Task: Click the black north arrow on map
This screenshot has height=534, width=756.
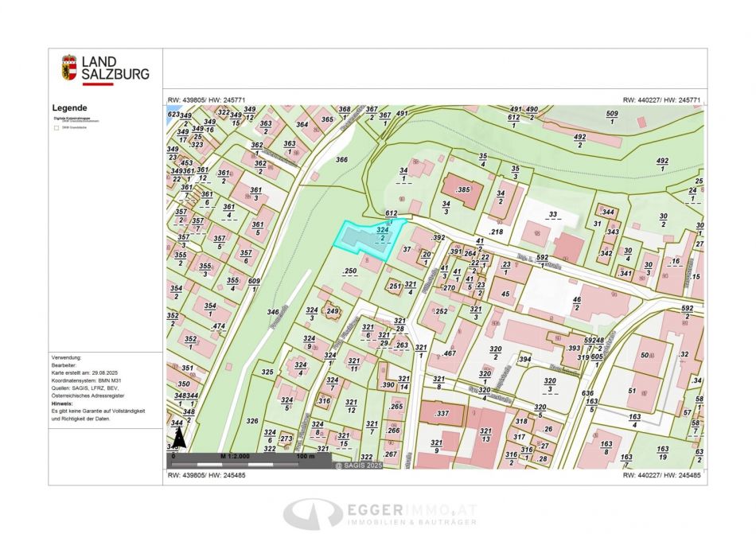Action: click(179, 437)
